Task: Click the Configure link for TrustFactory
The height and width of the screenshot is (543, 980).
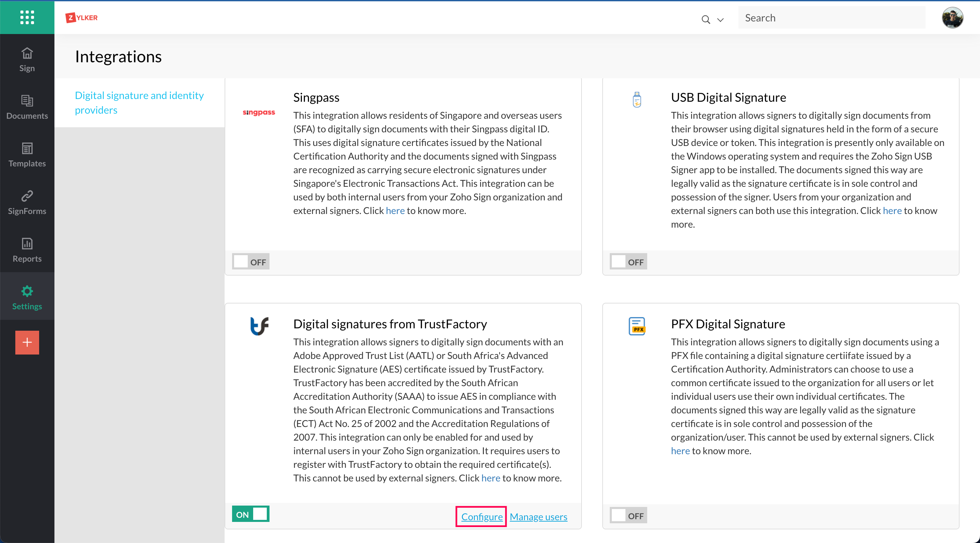Action: [x=481, y=516]
